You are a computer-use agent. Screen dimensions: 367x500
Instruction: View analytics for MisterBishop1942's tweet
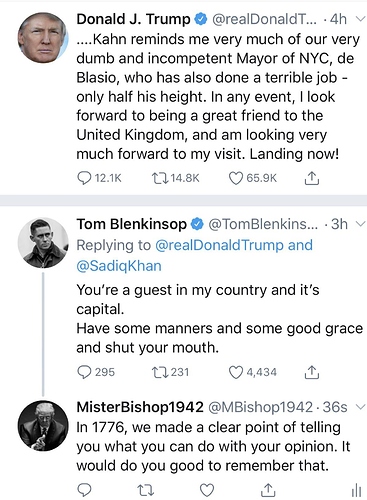click(356, 490)
